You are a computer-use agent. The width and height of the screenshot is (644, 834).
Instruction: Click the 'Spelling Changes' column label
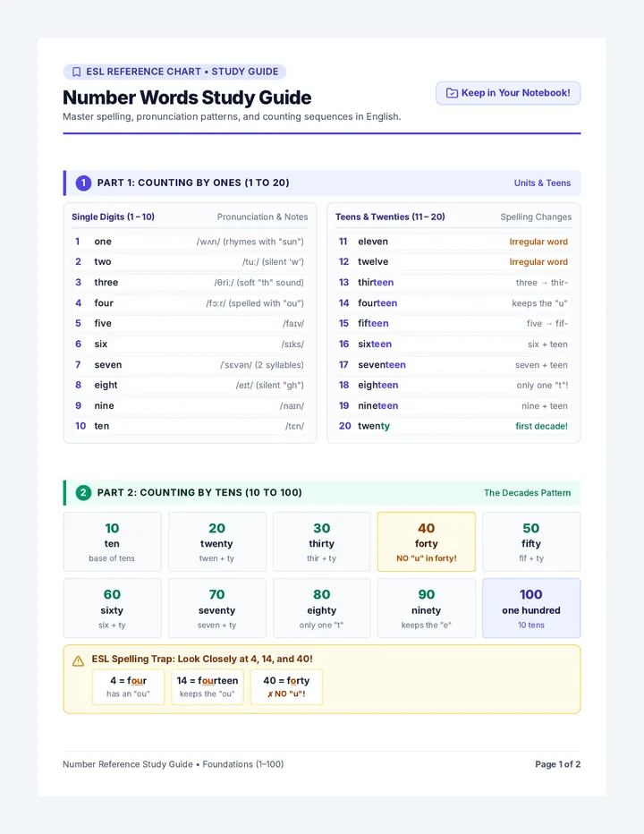point(536,217)
